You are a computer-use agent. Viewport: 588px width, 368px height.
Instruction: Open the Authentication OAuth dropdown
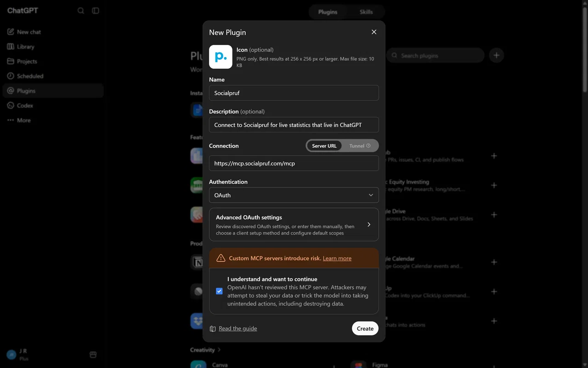(294, 195)
